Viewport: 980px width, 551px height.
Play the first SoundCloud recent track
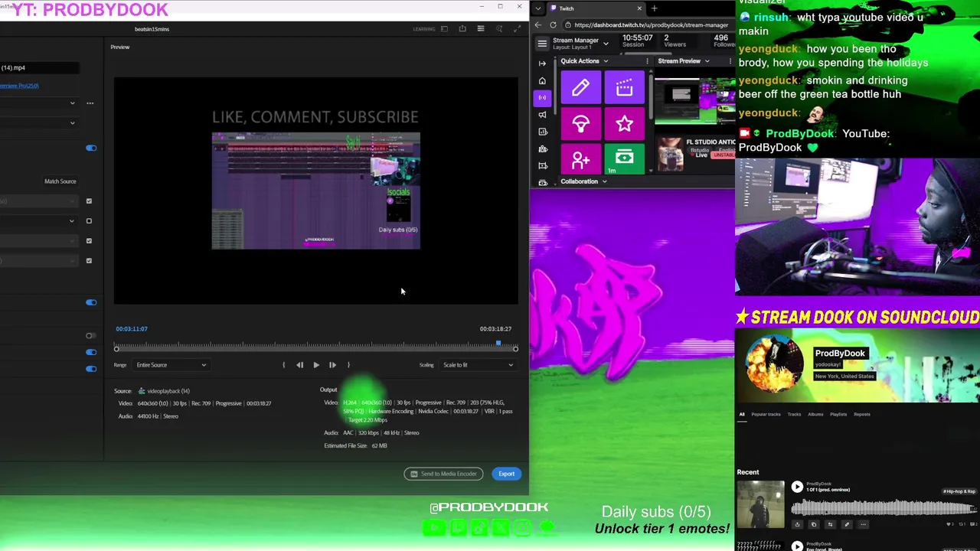797,487
